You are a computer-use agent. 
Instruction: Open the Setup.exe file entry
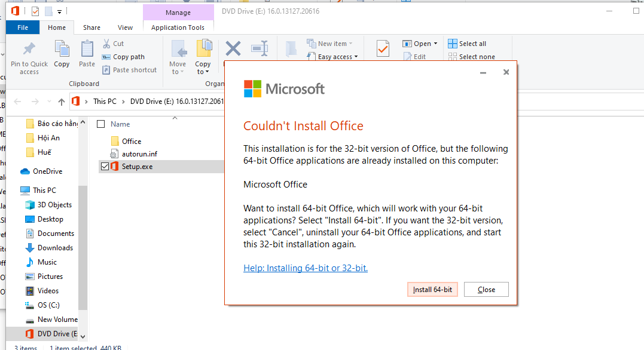[x=137, y=167]
